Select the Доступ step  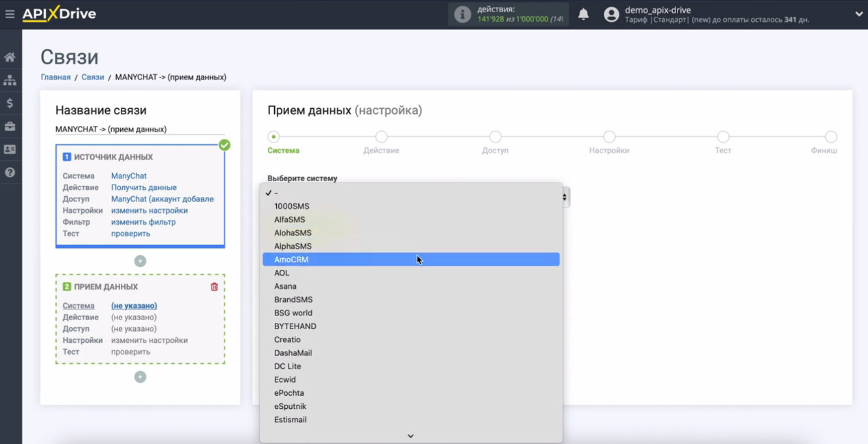(x=495, y=136)
